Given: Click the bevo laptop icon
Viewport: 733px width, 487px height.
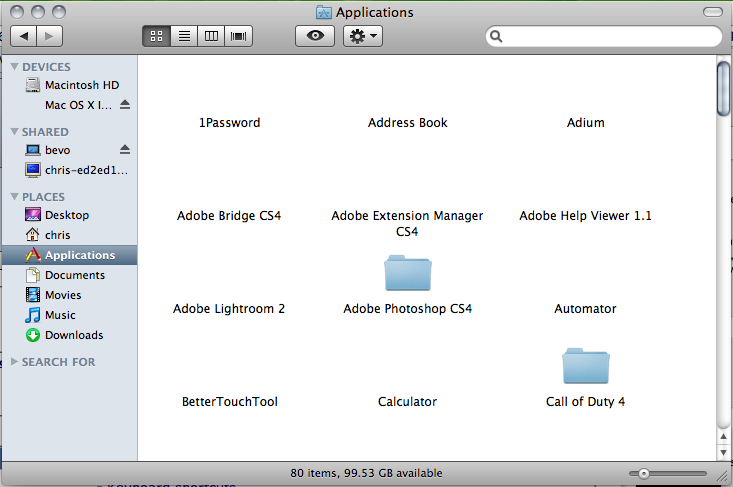Looking at the screenshot, I should pos(33,150).
